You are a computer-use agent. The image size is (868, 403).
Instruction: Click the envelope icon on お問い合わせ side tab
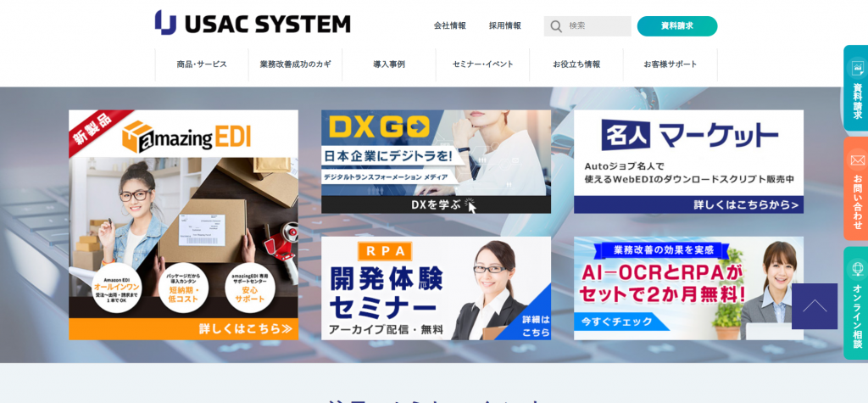858,160
